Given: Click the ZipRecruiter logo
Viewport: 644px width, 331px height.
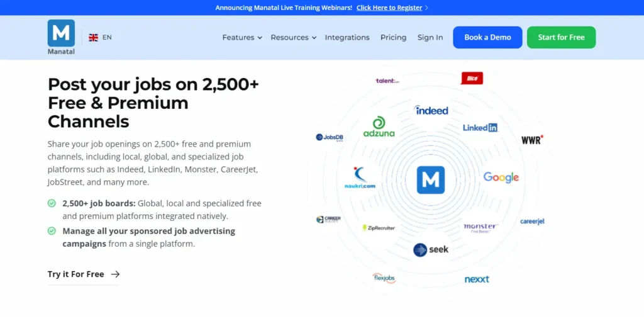Looking at the screenshot, I should pyautogui.click(x=378, y=228).
